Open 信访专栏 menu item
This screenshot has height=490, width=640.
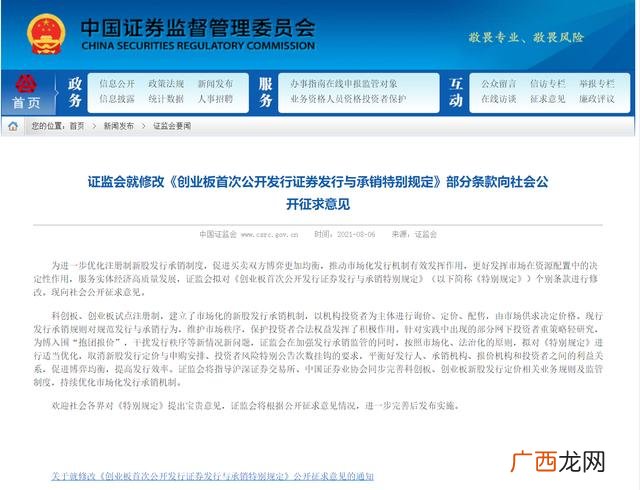(547, 84)
